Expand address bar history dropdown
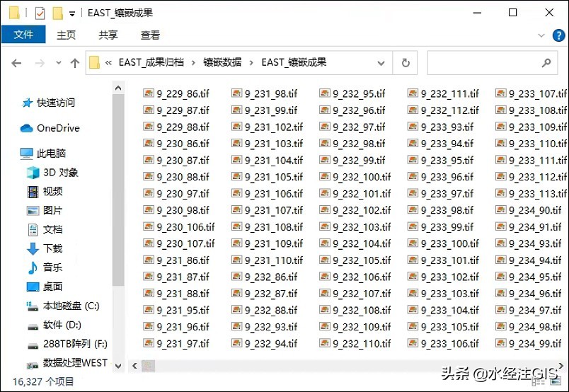 pyautogui.click(x=381, y=63)
